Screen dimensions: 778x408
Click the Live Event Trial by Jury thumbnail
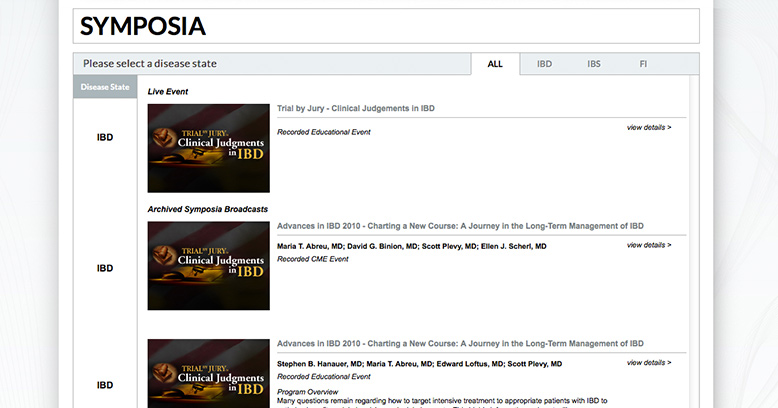click(x=208, y=148)
